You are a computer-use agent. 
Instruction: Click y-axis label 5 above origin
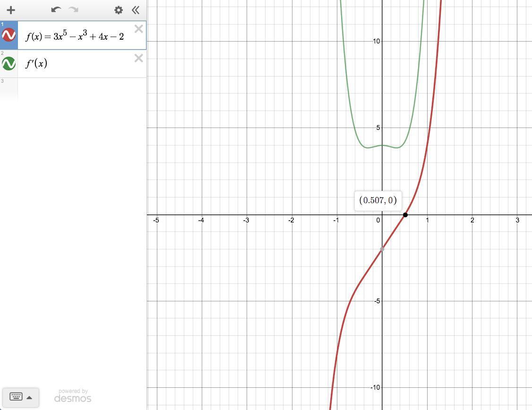point(378,128)
